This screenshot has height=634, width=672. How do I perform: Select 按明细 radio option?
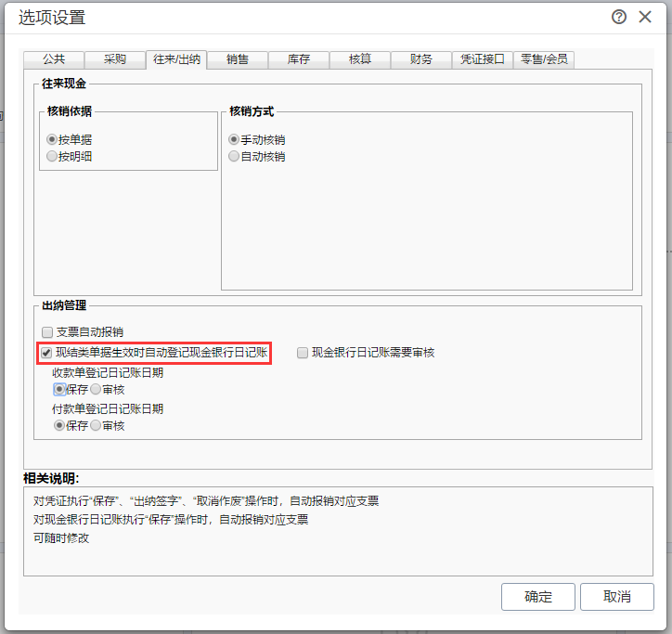[51, 156]
